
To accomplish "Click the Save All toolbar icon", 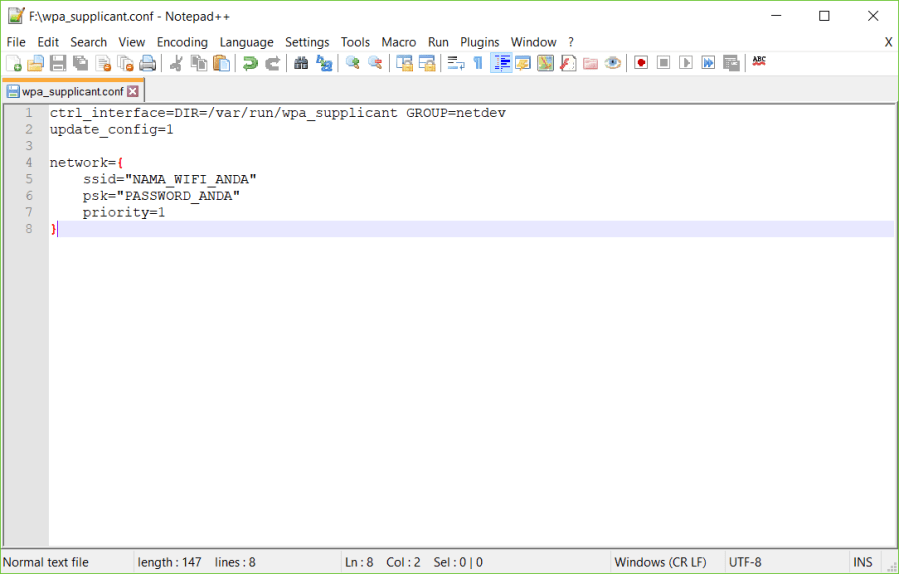I will tap(80, 63).
